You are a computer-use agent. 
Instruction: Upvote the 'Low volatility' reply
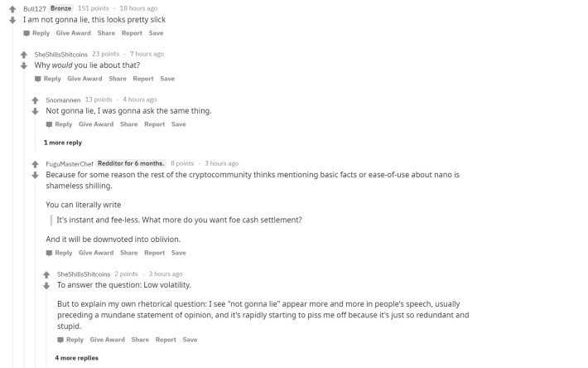point(46,274)
